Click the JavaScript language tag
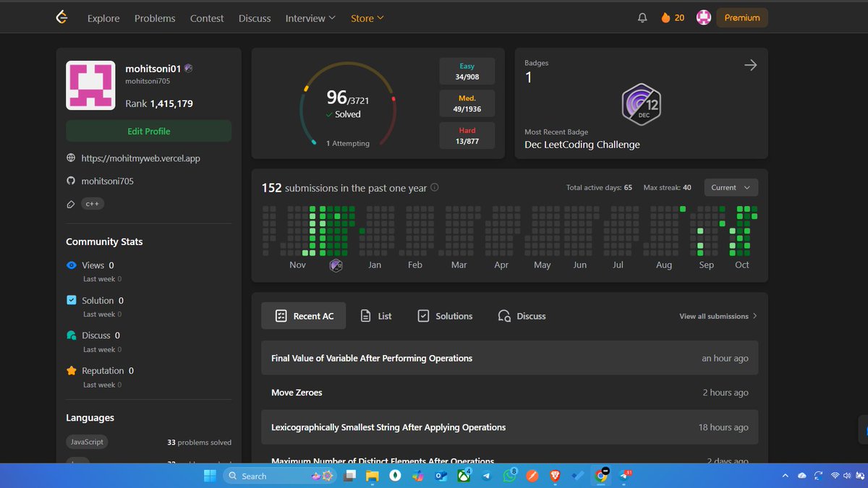 (x=87, y=442)
